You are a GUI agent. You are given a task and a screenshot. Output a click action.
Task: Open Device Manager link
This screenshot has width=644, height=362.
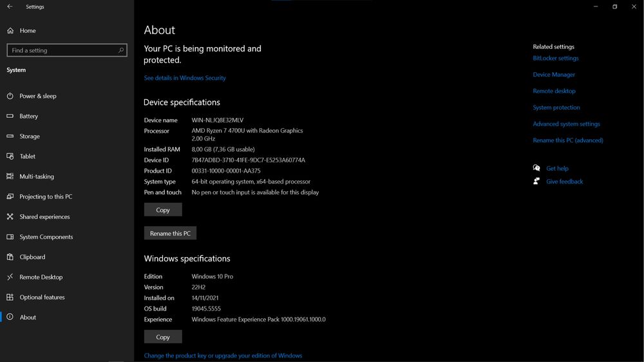pyautogui.click(x=554, y=74)
